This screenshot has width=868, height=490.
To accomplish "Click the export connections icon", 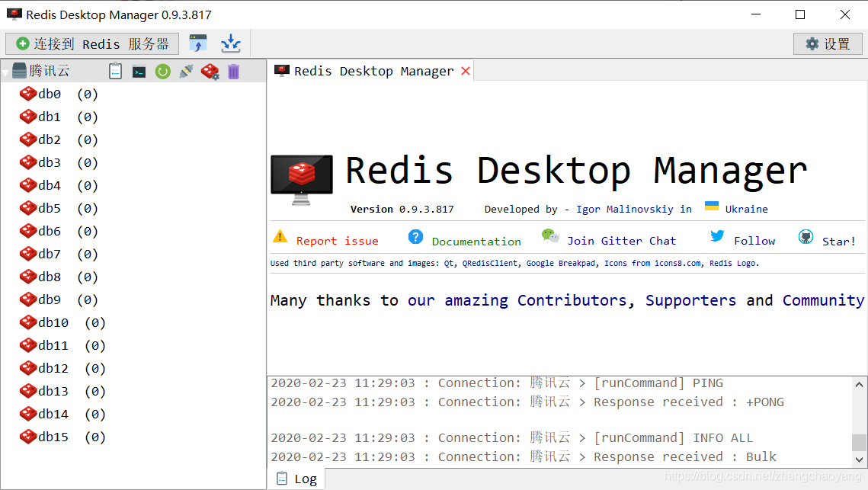I will point(231,43).
